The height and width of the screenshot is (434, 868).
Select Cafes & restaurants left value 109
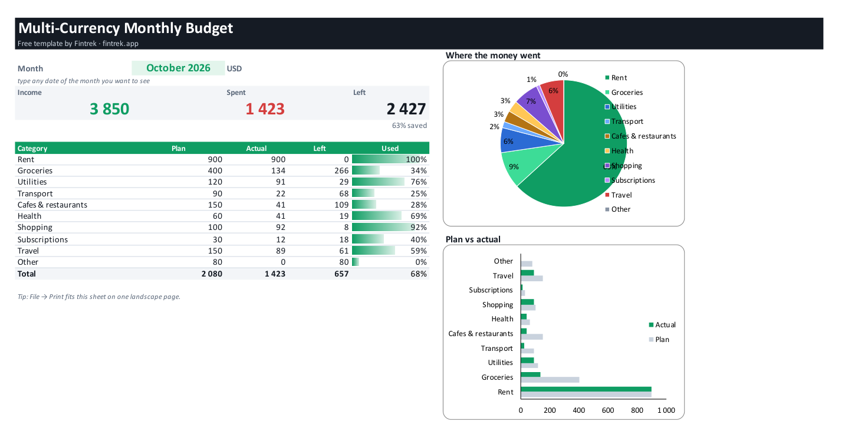[341, 205]
